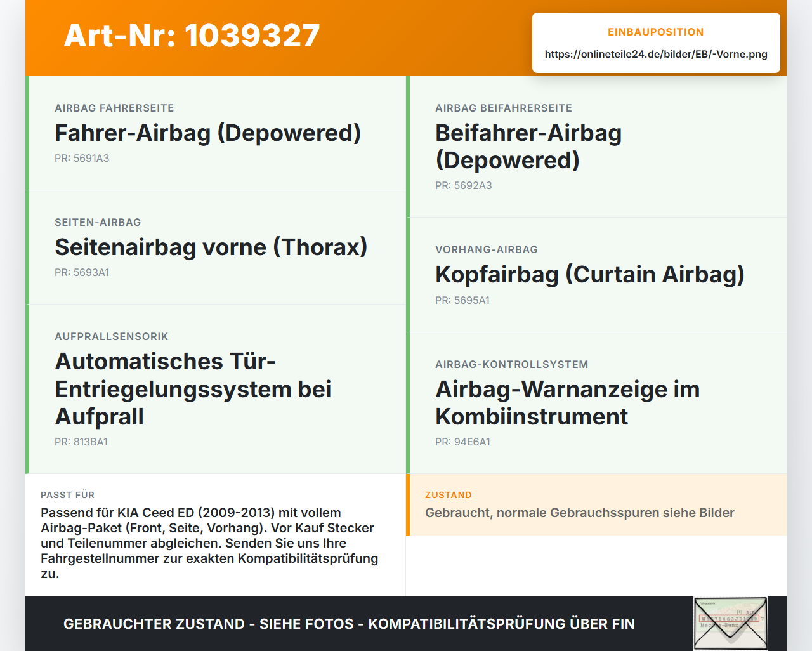Click the PASST FÜR label

(x=67, y=495)
